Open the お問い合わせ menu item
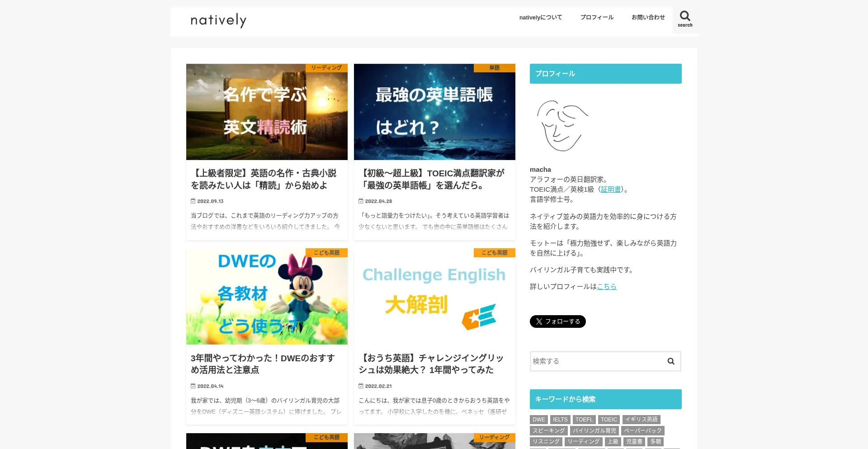The height and width of the screenshot is (449, 868). point(648,17)
